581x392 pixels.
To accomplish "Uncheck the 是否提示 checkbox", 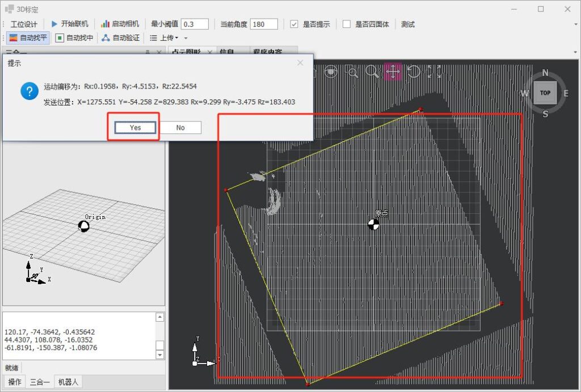I will 294,24.
